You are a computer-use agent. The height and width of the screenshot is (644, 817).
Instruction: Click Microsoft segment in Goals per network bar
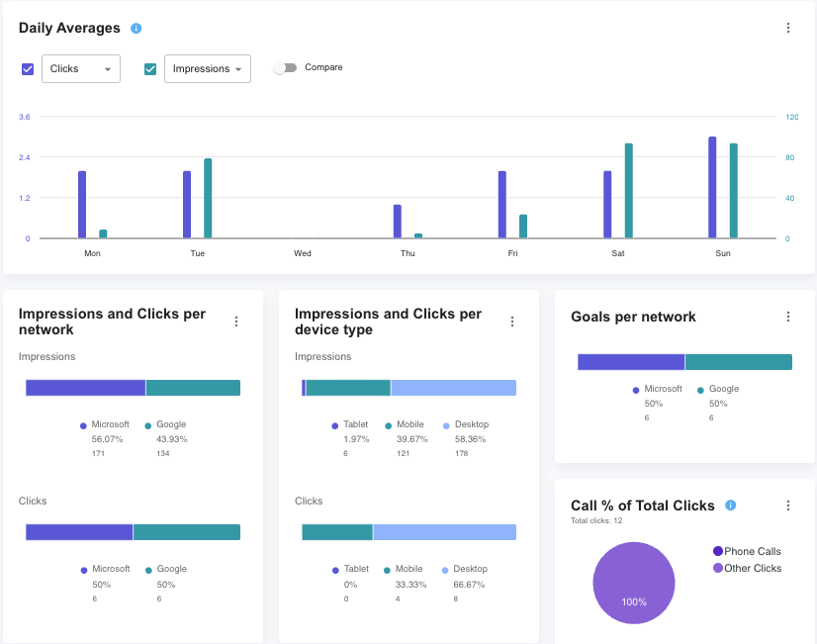pos(631,362)
